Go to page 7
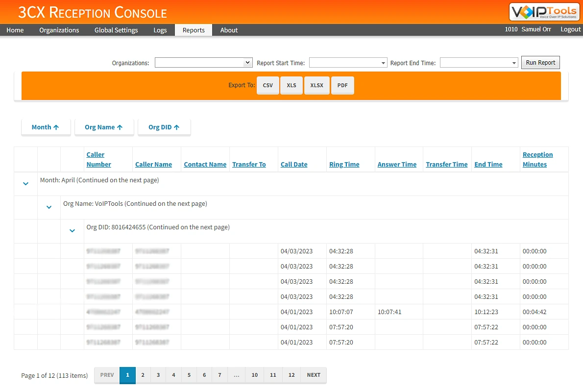 point(219,375)
